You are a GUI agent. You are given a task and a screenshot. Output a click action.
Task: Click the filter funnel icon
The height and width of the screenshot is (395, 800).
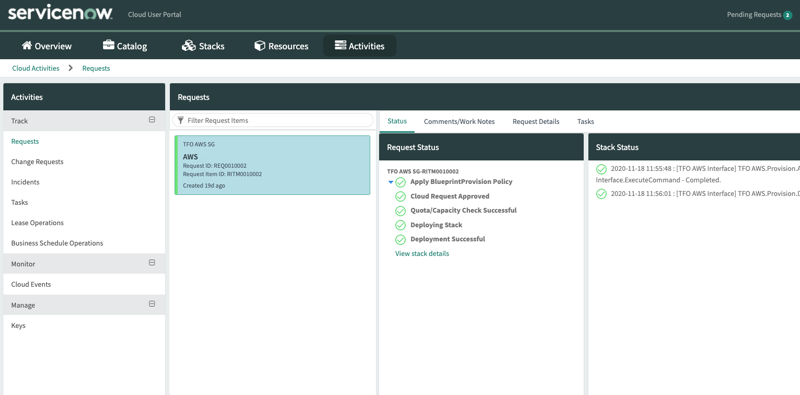(180, 120)
